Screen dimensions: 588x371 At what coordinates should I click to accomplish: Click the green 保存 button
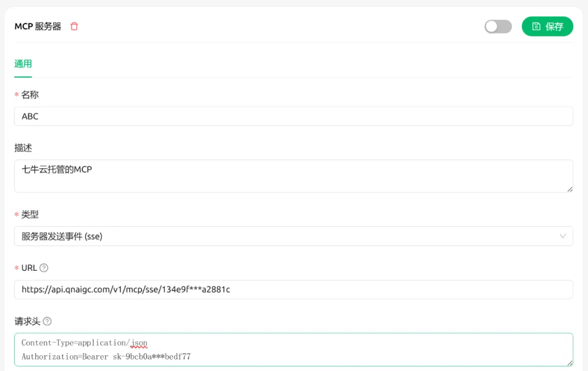point(547,26)
